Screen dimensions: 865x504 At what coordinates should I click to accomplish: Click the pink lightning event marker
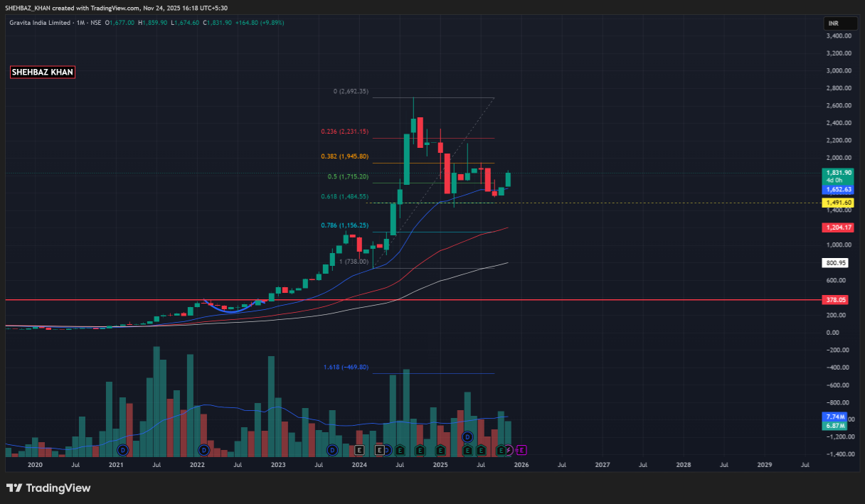(509, 450)
